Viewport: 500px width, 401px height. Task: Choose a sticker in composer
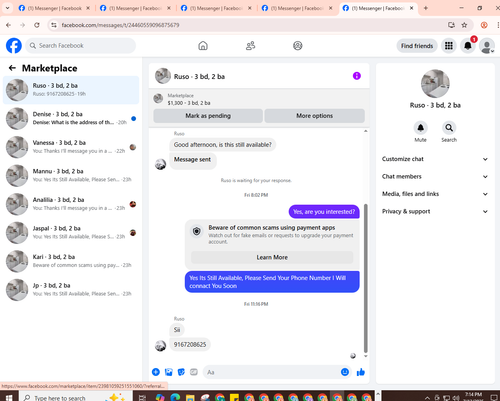181,372
